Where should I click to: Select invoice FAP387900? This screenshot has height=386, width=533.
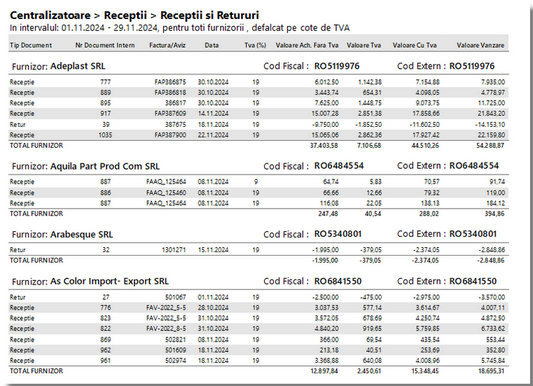point(170,135)
